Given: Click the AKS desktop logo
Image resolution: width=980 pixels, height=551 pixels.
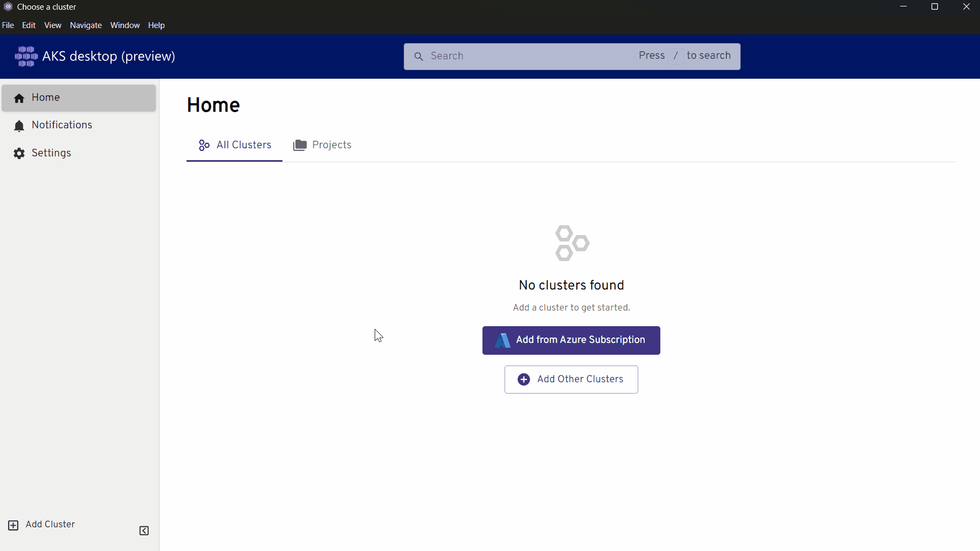Looking at the screenshot, I should pos(25,56).
